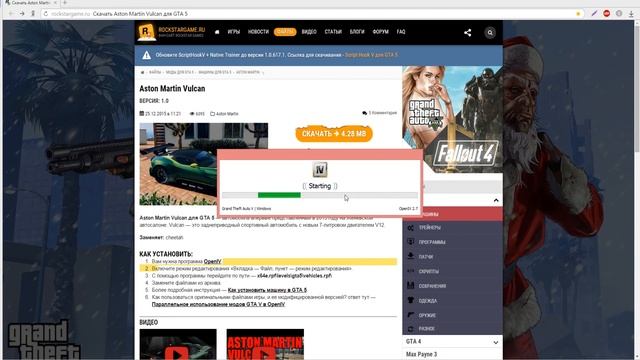Click the breadcrumb home icon
The height and width of the screenshot is (360, 640).
click(x=142, y=72)
